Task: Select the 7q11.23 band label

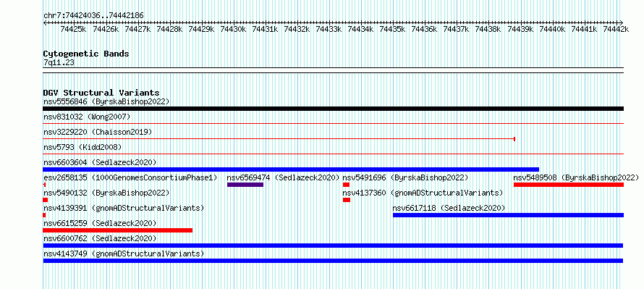Action: (x=59, y=63)
